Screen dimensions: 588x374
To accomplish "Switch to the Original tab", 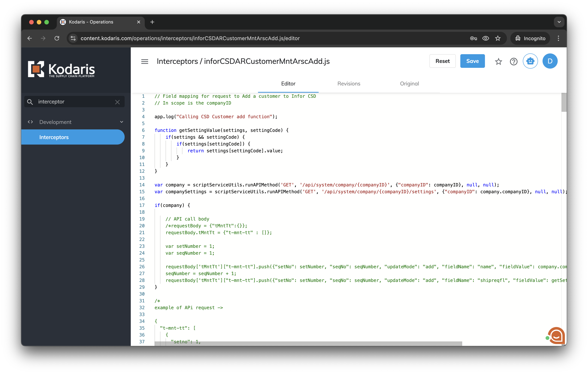I will (409, 84).
